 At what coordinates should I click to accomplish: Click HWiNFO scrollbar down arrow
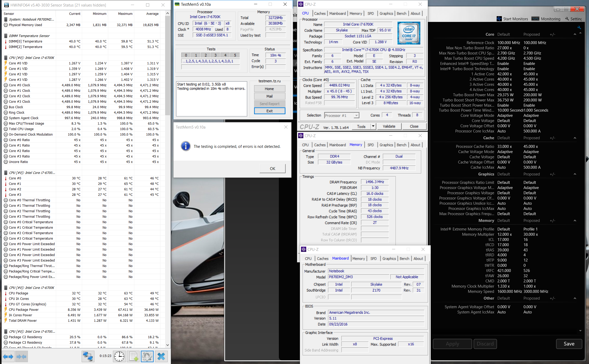click(167, 345)
